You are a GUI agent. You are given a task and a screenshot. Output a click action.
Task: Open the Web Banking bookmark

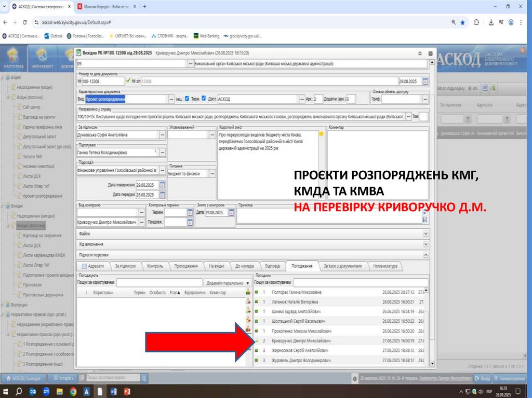[206, 36]
